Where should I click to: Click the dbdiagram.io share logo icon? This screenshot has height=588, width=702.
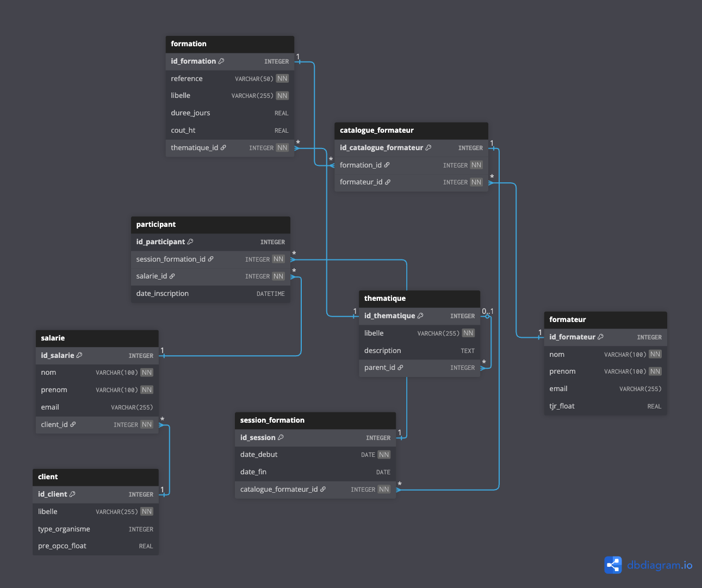coord(613,565)
